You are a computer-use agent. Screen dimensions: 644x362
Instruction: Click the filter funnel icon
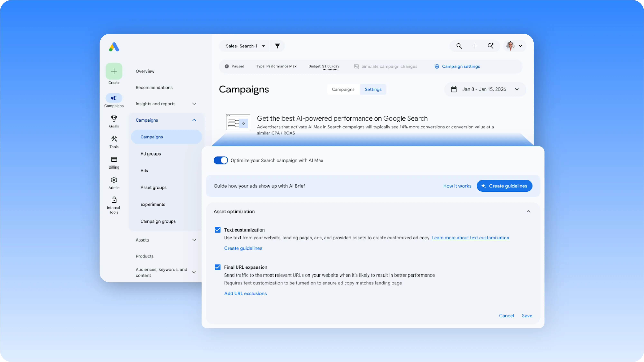tap(277, 46)
